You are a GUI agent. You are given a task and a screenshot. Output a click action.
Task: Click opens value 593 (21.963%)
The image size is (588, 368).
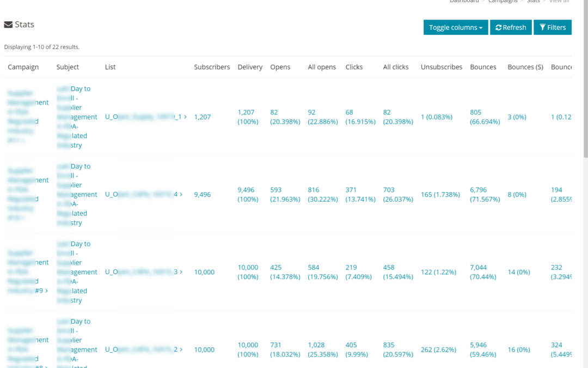[285, 195]
